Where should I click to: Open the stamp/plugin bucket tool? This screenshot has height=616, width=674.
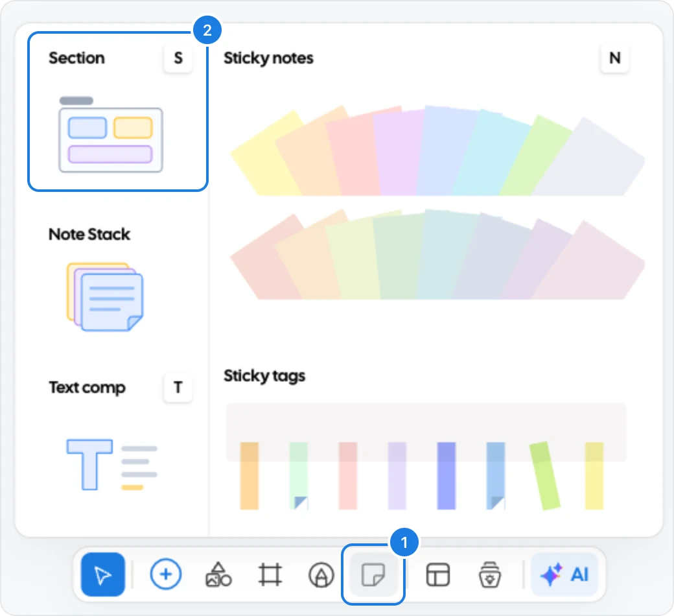coord(489,575)
